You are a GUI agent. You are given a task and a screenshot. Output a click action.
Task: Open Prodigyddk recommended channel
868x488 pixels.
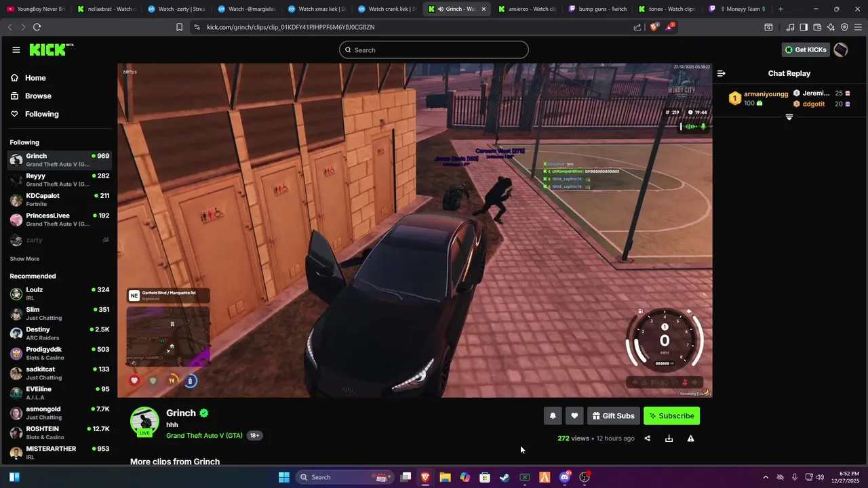pyautogui.click(x=60, y=353)
